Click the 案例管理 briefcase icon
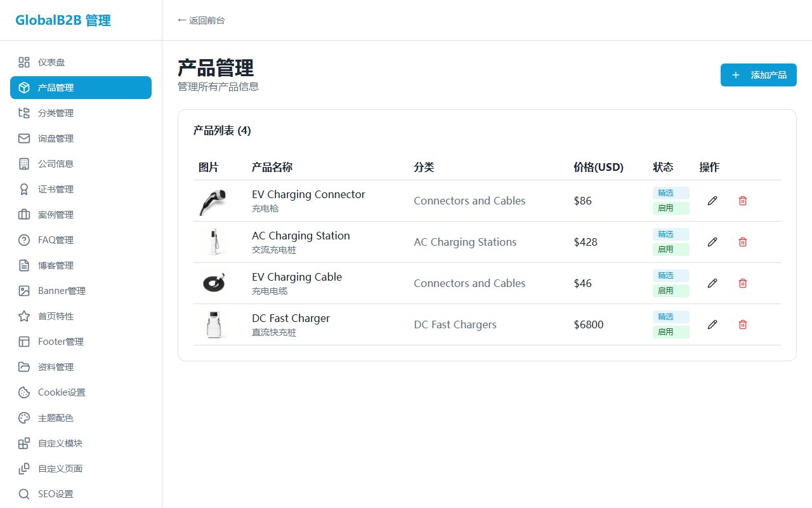 [24, 215]
